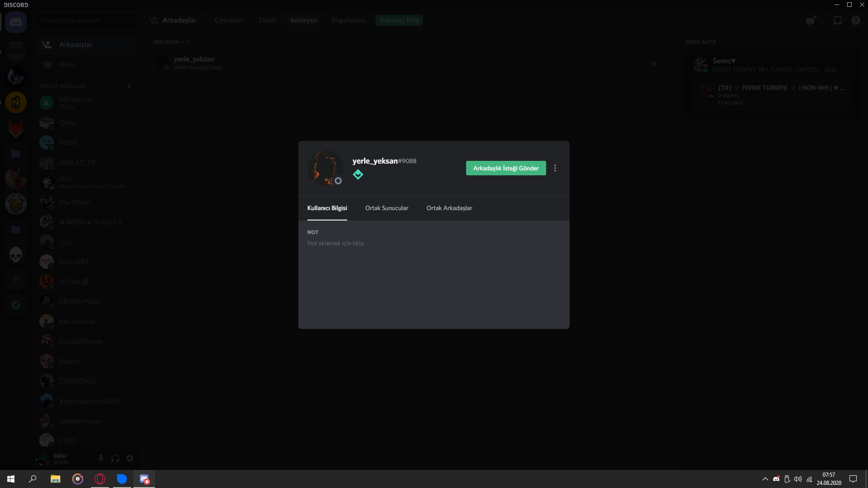This screenshot has width=868, height=488.
Task: Open Opera browser from the taskbar
Action: click(100, 479)
